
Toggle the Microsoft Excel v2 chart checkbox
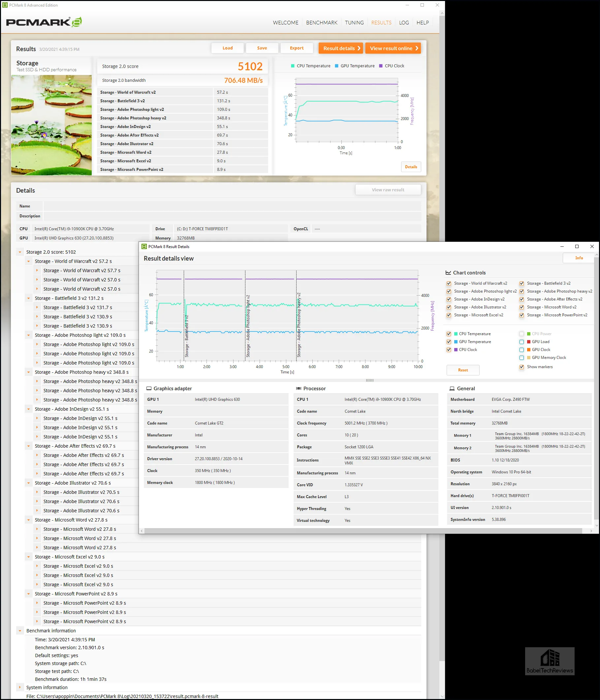(x=449, y=315)
